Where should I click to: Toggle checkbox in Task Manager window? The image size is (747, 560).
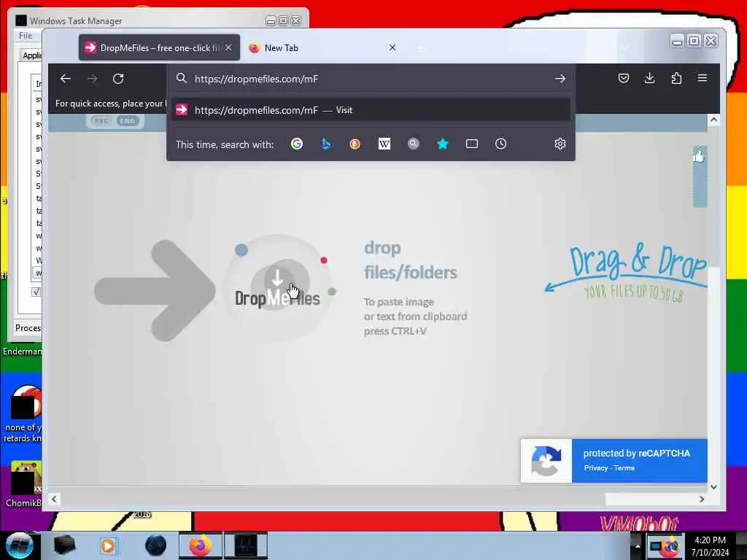(x=36, y=292)
